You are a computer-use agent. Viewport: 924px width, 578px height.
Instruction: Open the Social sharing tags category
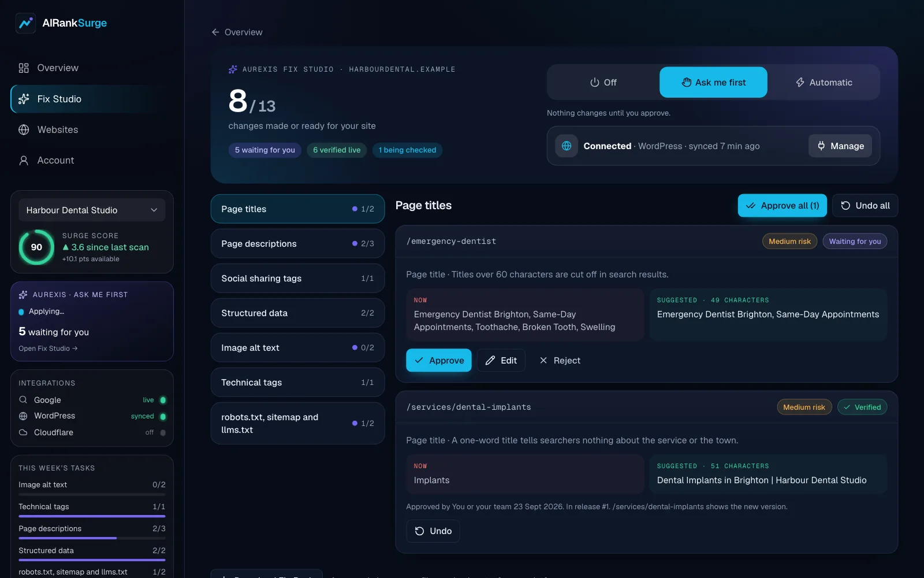[x=297, y=279]
